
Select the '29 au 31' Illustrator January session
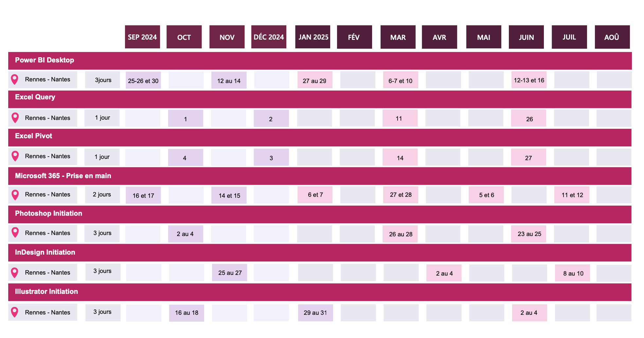(x=315, y=313)
